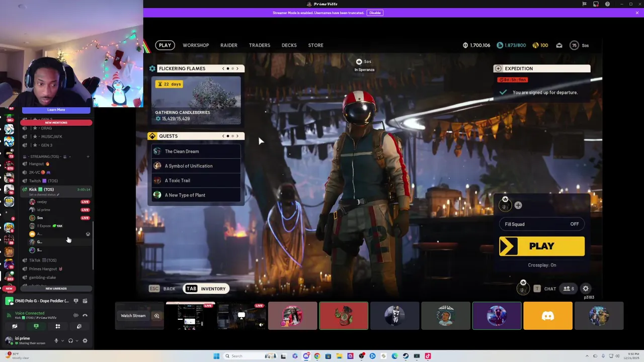Open Discord user settings gear
Screen dimensions: 644x362
click(x=85, y=341)
